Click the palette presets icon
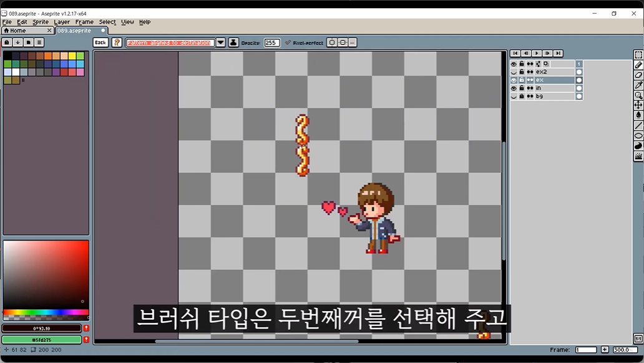The height and width of the screenshot is (363, 644). point(28,42)
